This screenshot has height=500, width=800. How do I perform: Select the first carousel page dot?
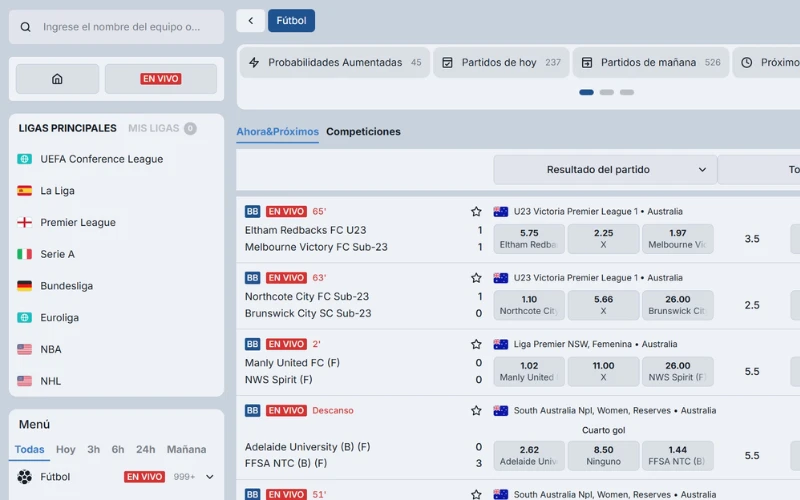(x=586, y=92)
